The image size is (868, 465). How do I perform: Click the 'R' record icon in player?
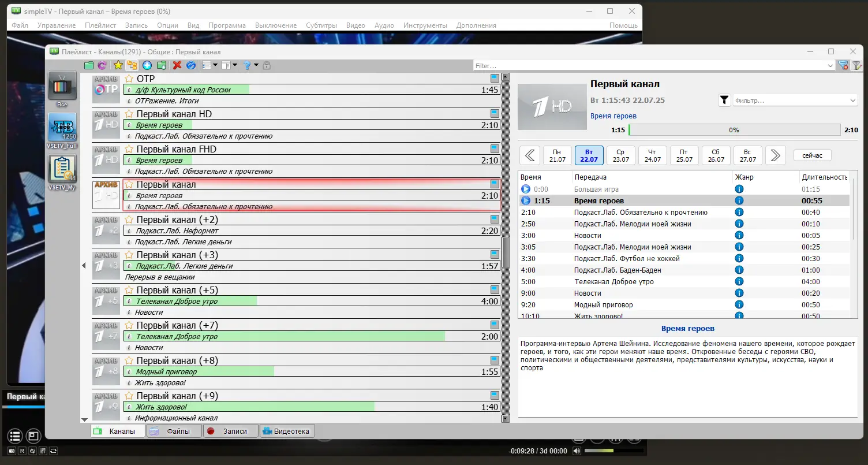coord(22,451)
